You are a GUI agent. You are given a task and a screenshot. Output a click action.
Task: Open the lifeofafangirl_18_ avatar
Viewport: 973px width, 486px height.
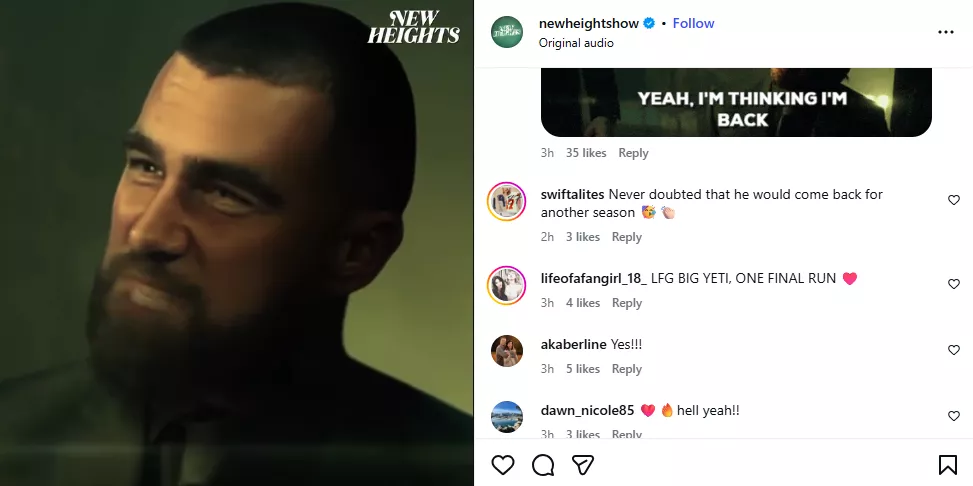click(507, 286)
